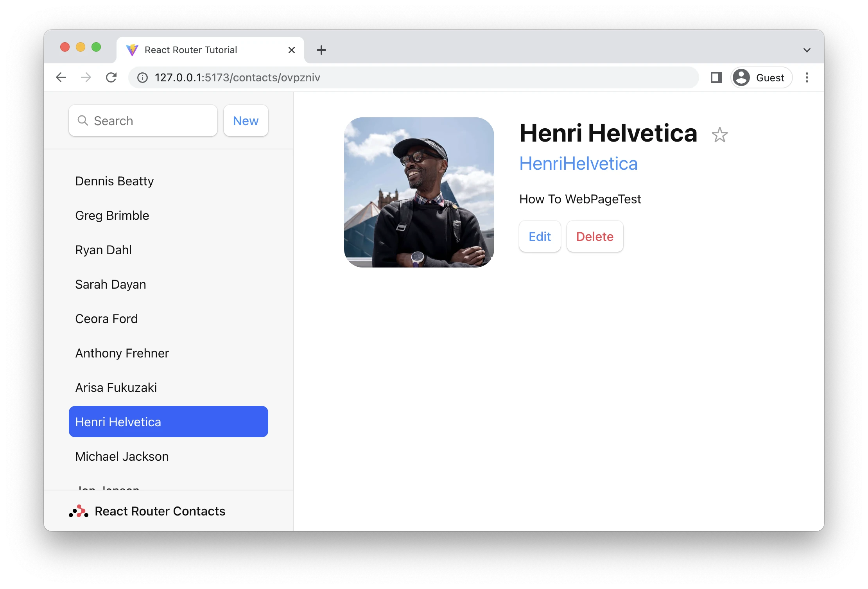Click the page reload icon
Screen dimensions: 868x589
coord(112,77)
